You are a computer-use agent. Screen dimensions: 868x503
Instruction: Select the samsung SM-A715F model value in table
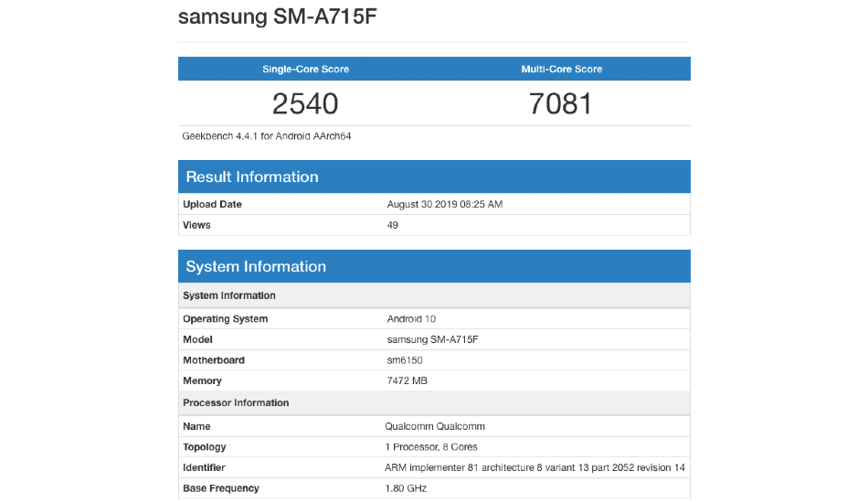click(432, 339)
